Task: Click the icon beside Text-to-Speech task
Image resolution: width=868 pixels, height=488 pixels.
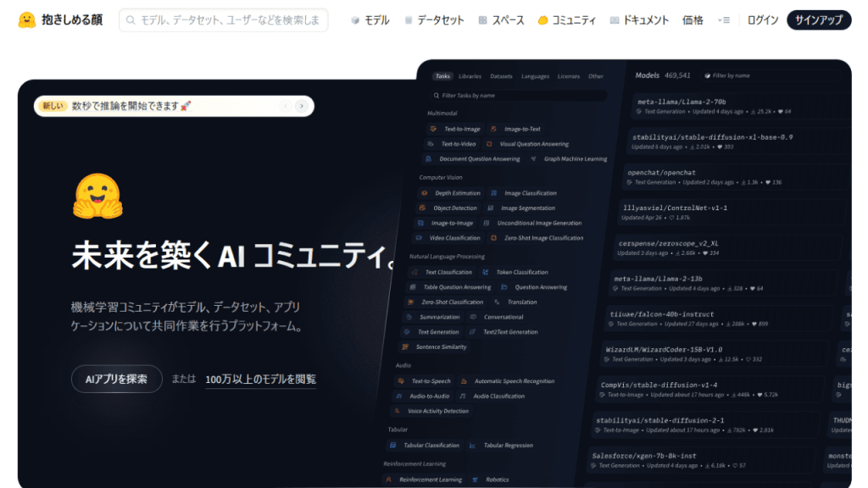Action: click(401, 381)
